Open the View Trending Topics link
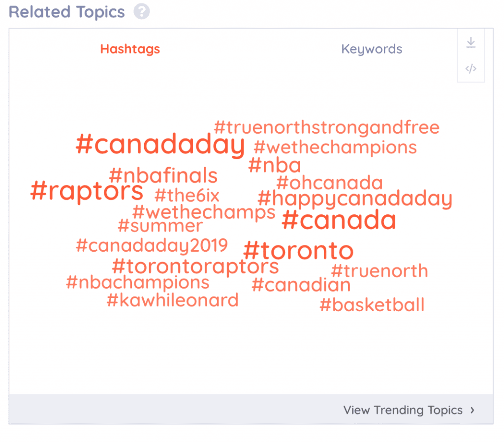Screen dimensions: 504x442 pyautogui.click(x=403, y=410)
